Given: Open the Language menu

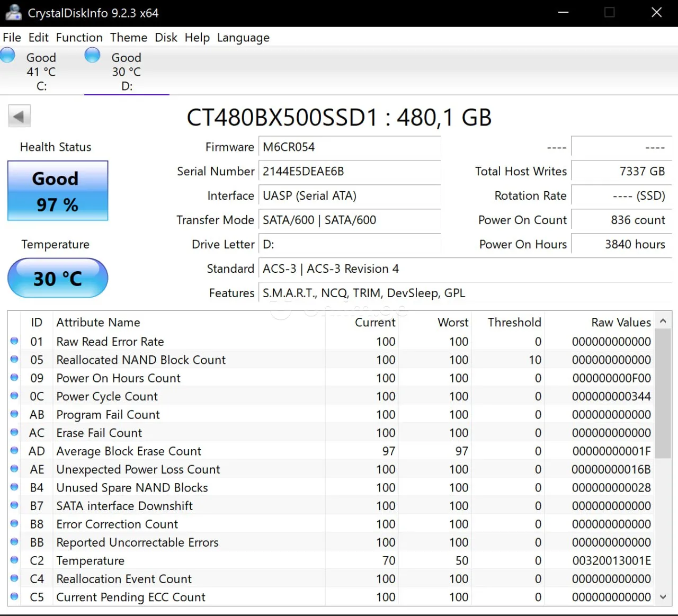Looking at the screenshot, I should (x=243, y=38).
